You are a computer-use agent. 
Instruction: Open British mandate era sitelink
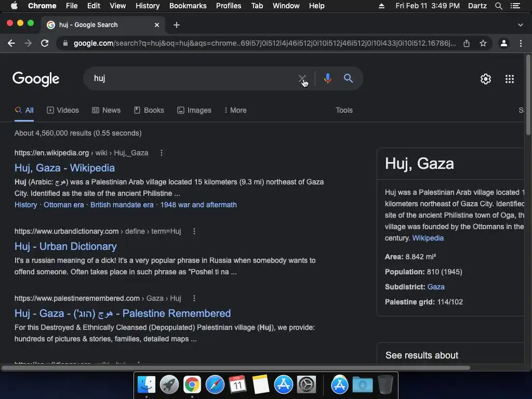pos(122,205)
